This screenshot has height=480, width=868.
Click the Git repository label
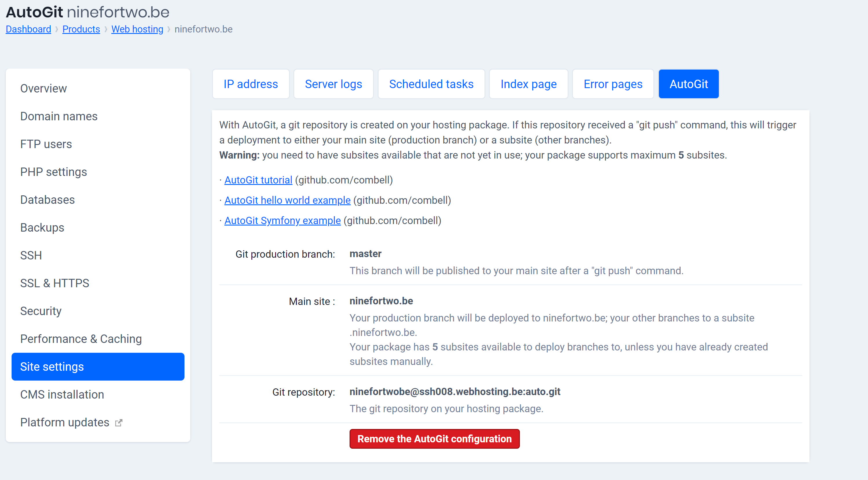304,392
